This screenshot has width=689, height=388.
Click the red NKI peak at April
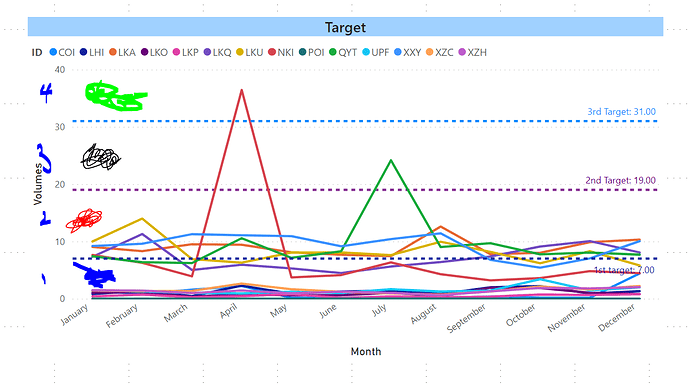pyautogui.click(x=241, y=90)
